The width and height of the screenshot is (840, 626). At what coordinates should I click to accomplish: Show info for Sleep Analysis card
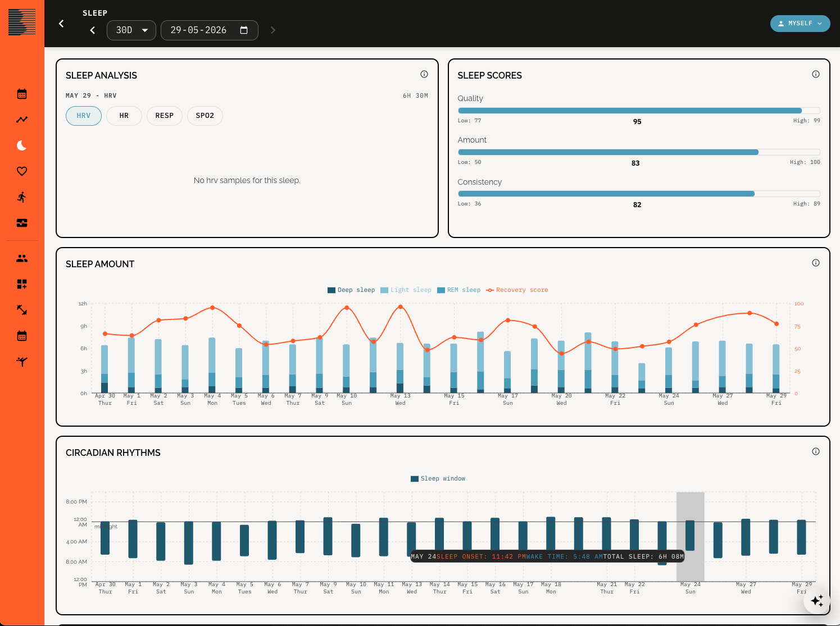tap(424, 74)
